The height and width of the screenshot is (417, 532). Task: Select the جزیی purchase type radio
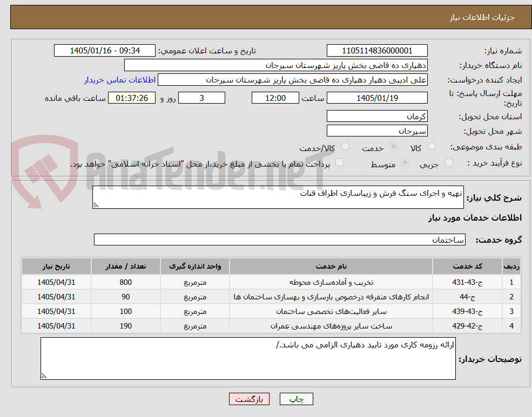448,162
